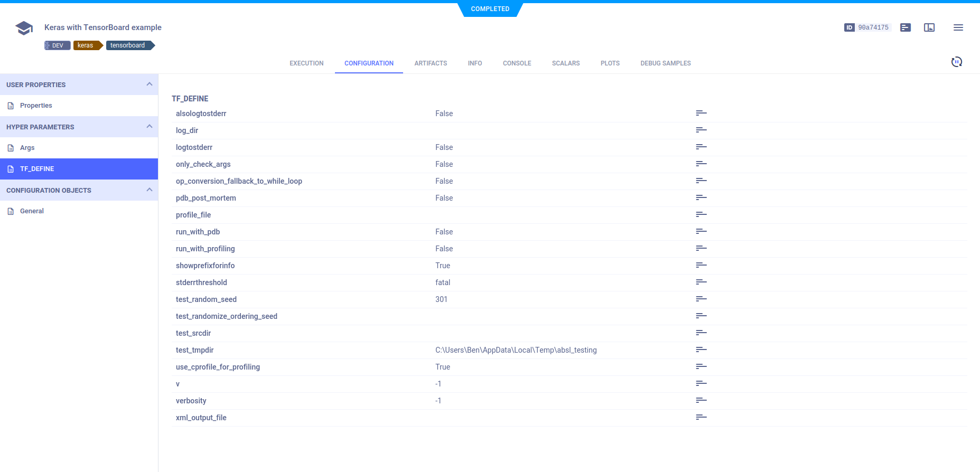Click the description icon for xml_output_file row
980x472 pixels.
[x=701, y=418]
